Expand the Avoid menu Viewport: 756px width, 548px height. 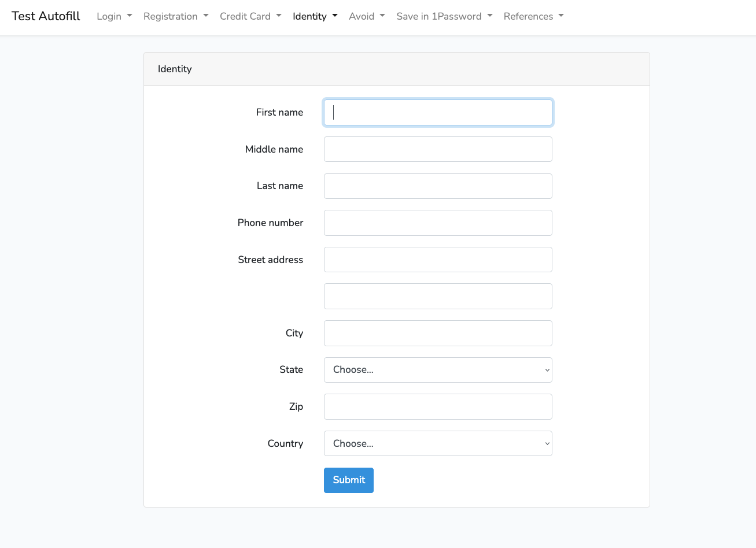click(x=367, y=16)
